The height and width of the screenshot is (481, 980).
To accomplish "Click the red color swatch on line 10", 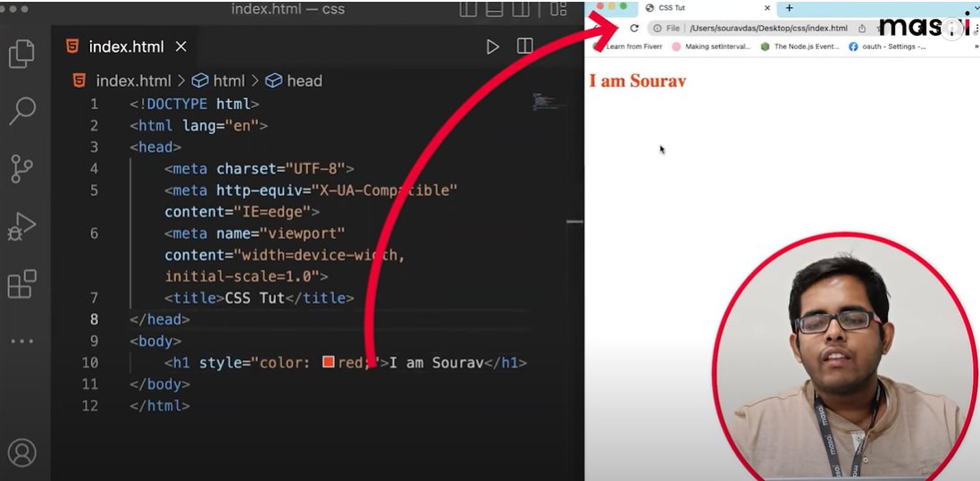I will click(x=329, y=362).
